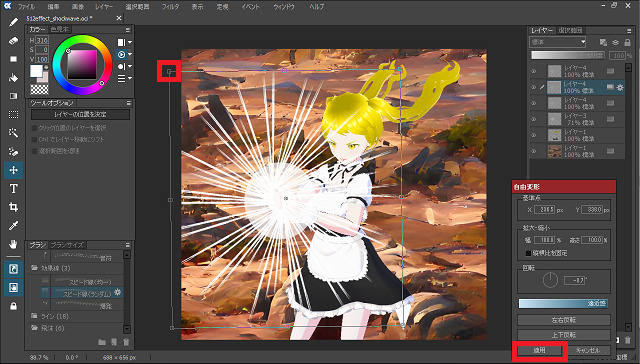Collapse the 効果線 (3) brush folder
The height and width of the screenshot is (364, 640).
click(34, 268)
